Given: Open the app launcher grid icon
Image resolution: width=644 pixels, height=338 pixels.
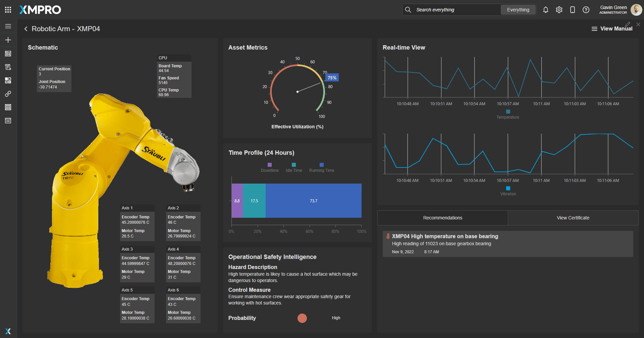Looking at the screenshot, I should click(8, 10).
